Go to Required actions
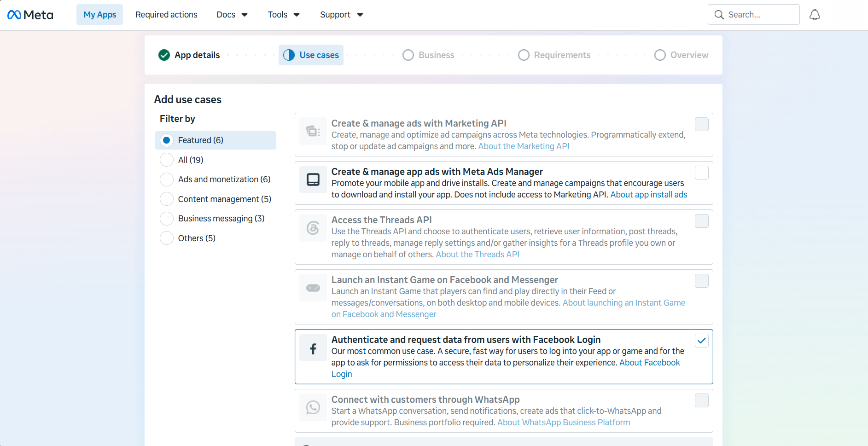868x446 pixels. click(166, 15)
